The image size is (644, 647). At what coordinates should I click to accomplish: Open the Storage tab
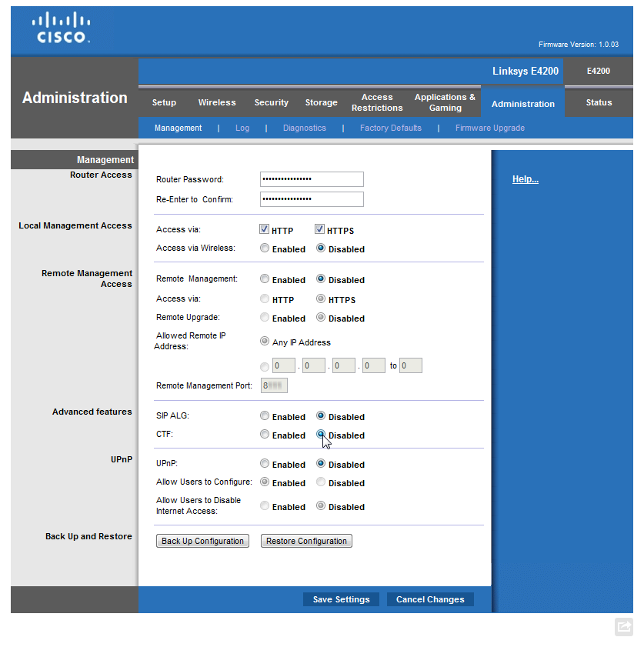(321, 102)
